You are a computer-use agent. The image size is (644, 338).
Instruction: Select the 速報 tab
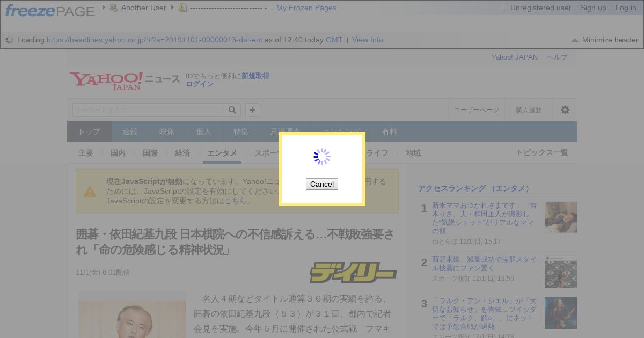click(x=130, y=131)
